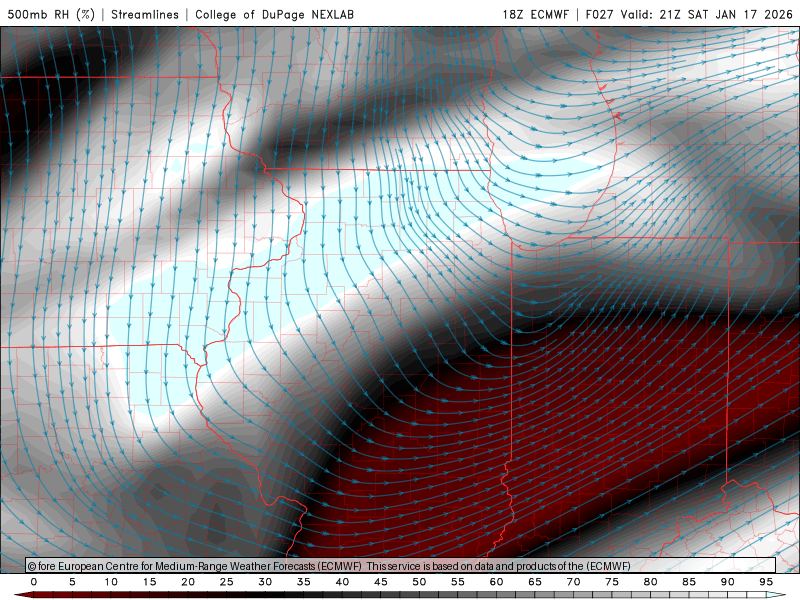Click 'Valid: 21Z SAT JAN 17 2026' text
This screenshot has width=800, height=600.
[707, 14]
